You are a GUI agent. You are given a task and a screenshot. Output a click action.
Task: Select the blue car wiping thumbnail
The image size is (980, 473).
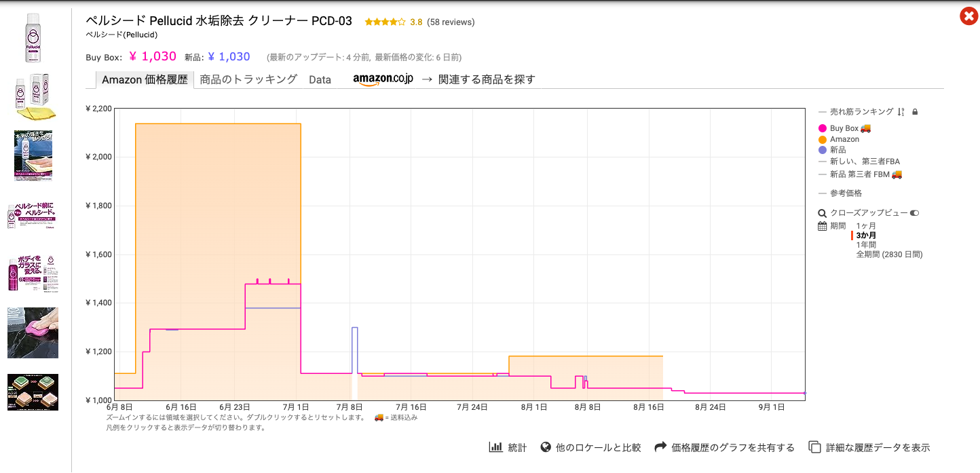pyautogui.click(x=33, y=155)
